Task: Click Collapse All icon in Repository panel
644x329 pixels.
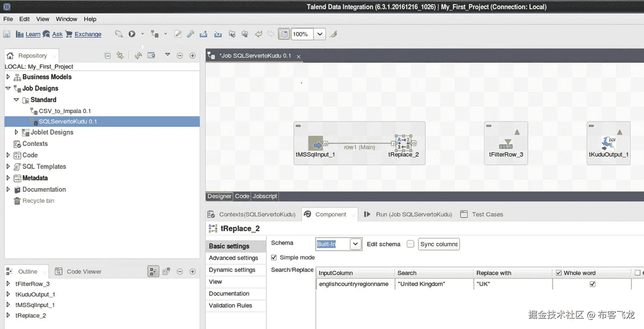Action: [x=108, y=56]
